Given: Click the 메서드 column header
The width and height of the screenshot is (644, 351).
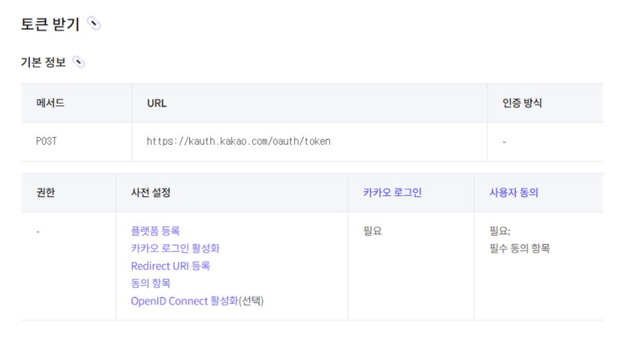Looking at the screenshot, I should [50, 103].
